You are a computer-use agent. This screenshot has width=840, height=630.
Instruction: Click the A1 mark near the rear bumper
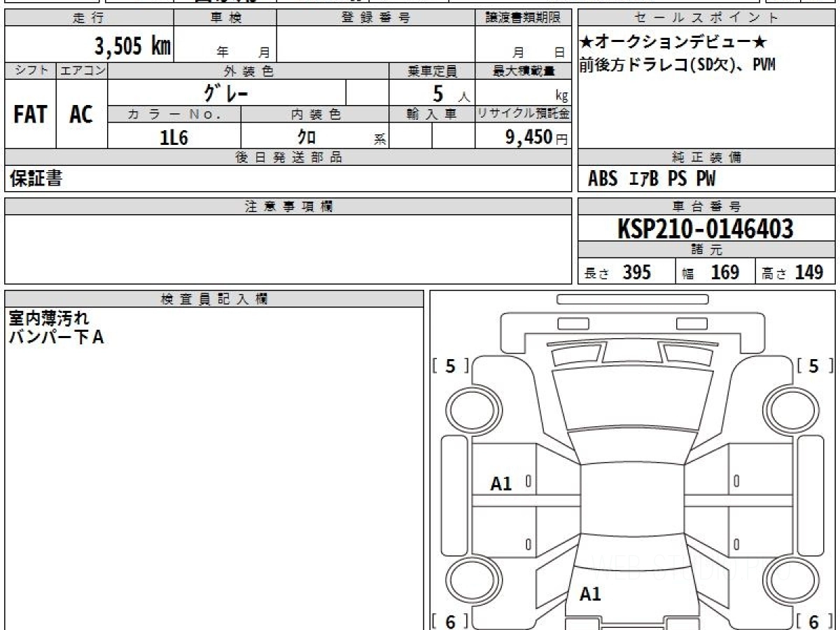[590, 594]
